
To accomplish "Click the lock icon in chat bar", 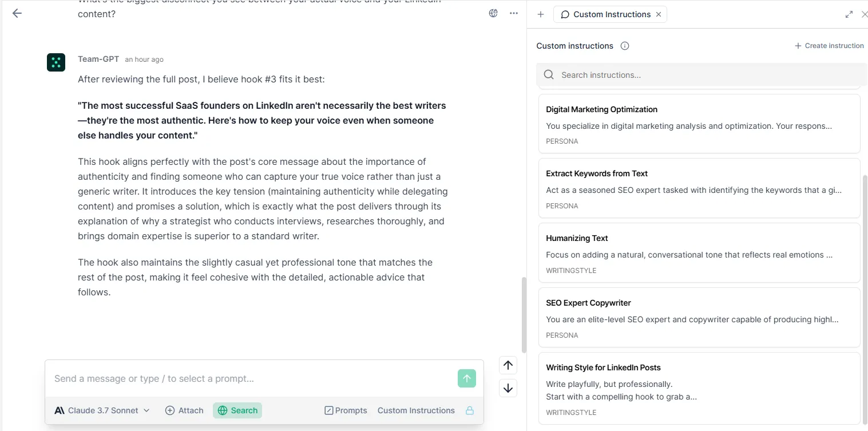I will tap(470, 410).
